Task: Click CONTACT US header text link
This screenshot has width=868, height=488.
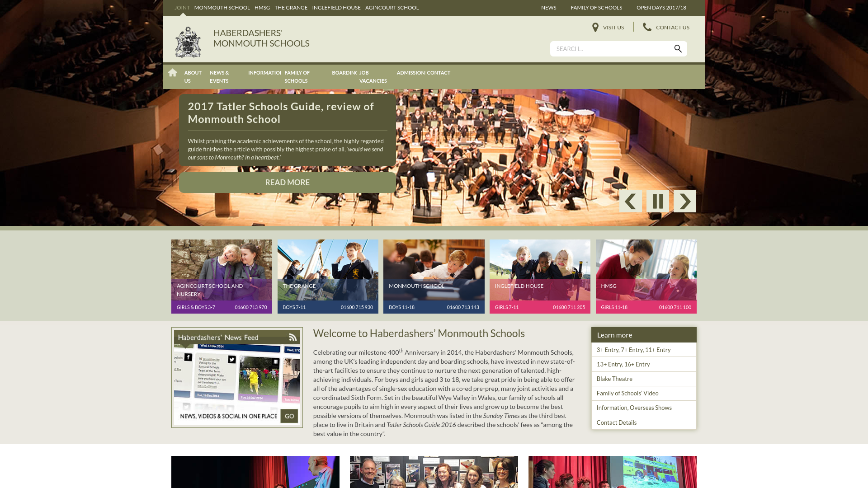Action: point(673,28)
